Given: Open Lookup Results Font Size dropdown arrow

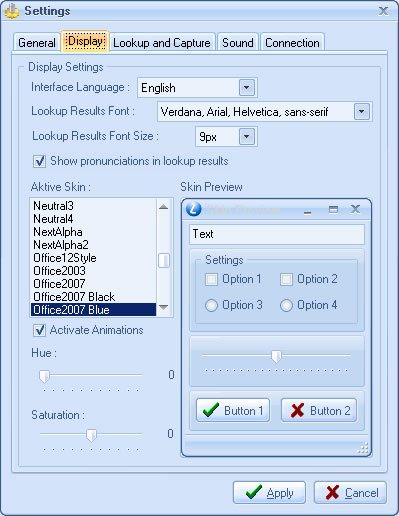Looking at the screenshot, I should (247, 136).
